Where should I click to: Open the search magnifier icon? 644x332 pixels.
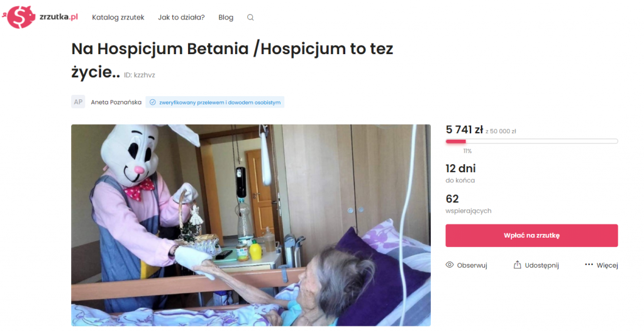click(250, 17)
